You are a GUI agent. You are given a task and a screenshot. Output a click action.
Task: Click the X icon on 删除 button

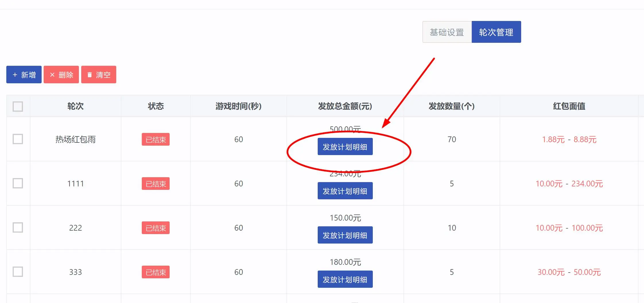[52, 75]
